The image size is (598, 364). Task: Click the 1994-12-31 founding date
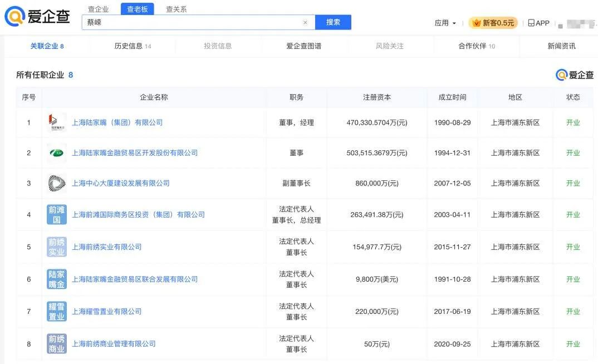click(x=452, y=153)
